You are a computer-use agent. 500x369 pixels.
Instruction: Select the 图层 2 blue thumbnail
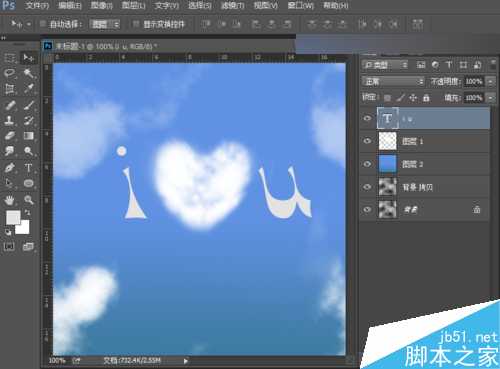387,164
